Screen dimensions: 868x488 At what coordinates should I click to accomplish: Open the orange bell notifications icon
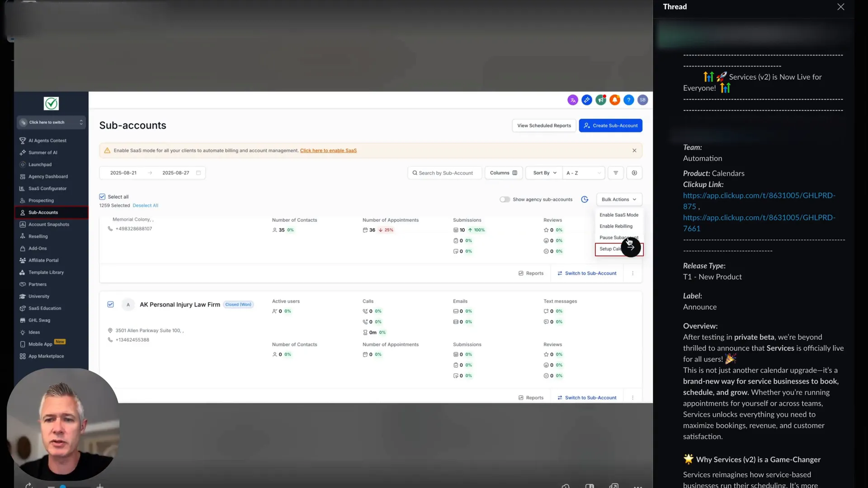coord(614,100)
